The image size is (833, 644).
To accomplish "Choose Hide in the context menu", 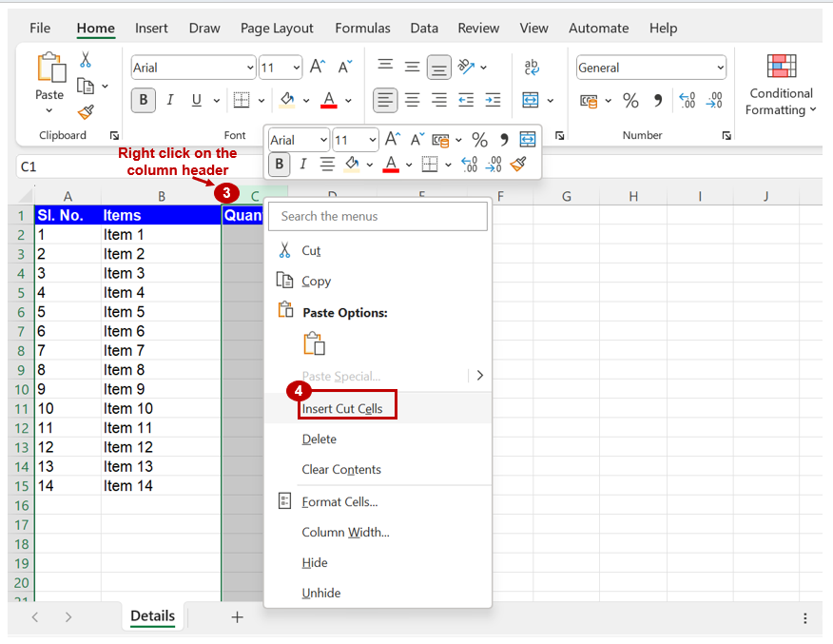I will pyautogui.click(x=378, y=562).
